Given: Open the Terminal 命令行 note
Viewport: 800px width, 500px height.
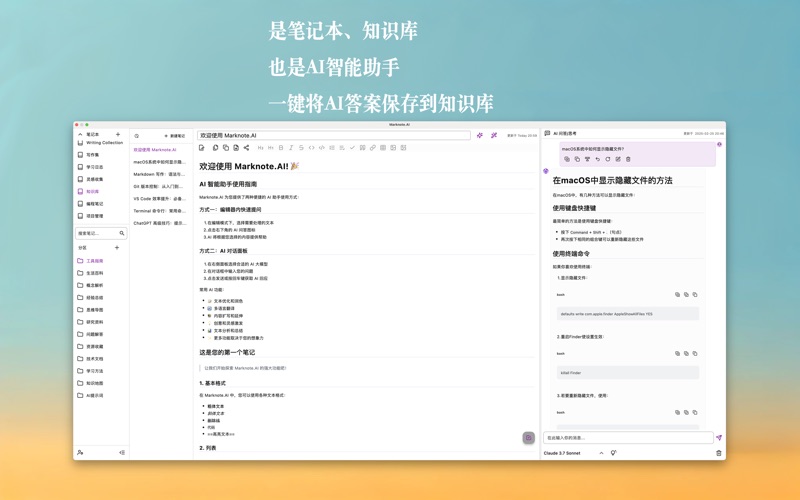Looking at the screenshot, I should tap(160, 211).
